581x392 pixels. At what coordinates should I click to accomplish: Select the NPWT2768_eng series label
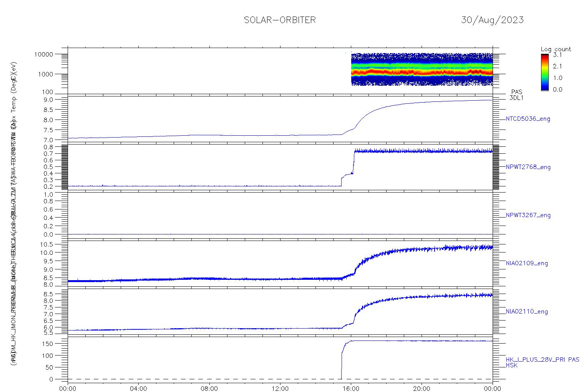click(528, 167)
